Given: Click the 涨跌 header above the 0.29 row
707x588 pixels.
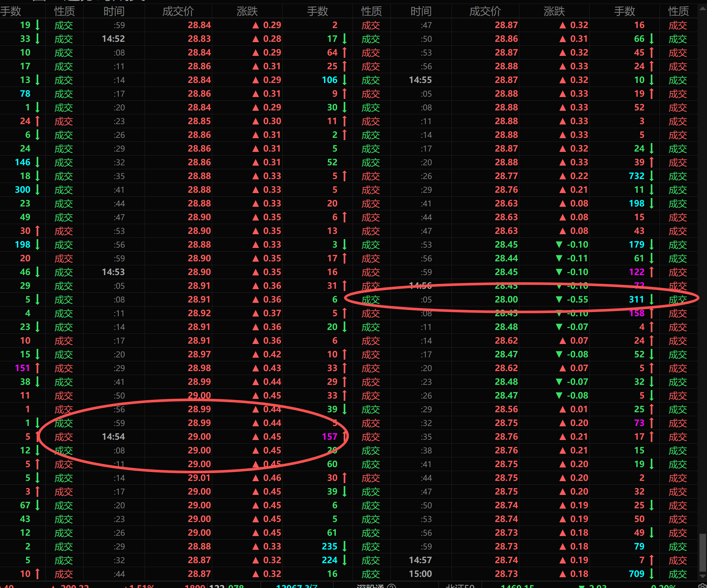Looking at the screenshot, I should pyautogui.click(x=247, y=11).
